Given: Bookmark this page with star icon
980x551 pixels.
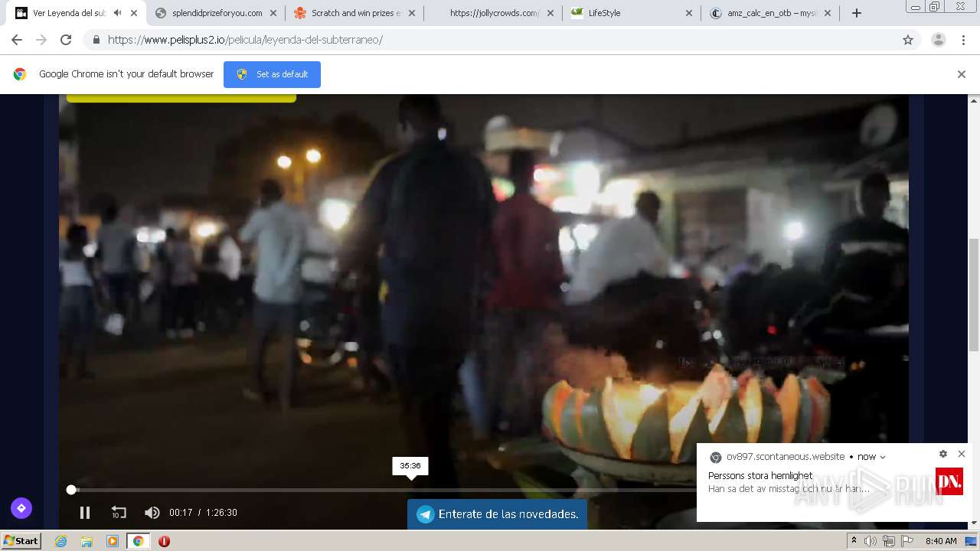Looking at the screenshot, I should [908, 40].
